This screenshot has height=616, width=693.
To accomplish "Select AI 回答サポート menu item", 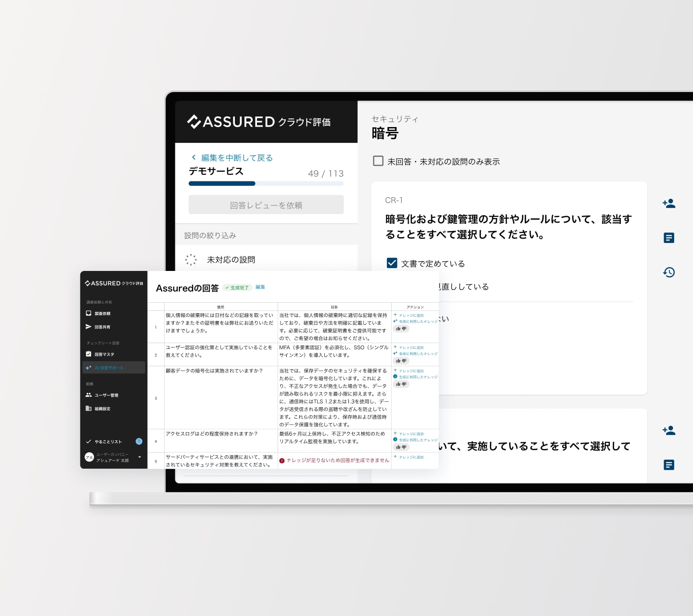I will 109,368.
